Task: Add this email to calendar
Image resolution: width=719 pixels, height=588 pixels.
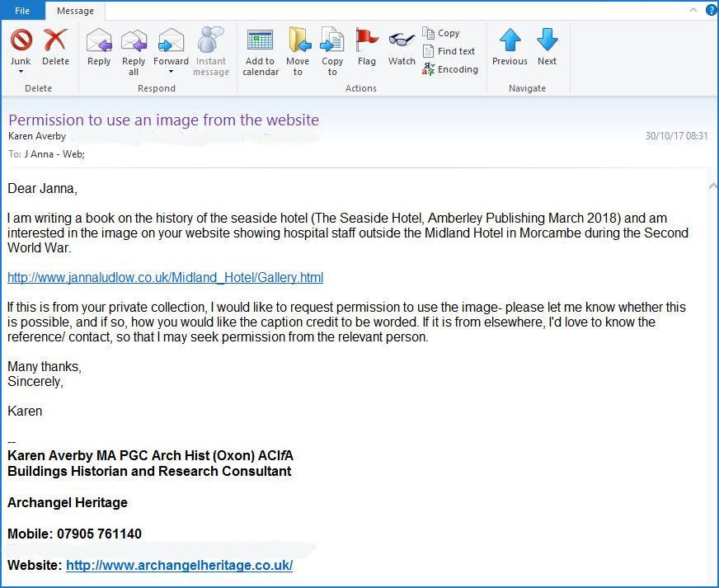Action: (x=261, y=50)
